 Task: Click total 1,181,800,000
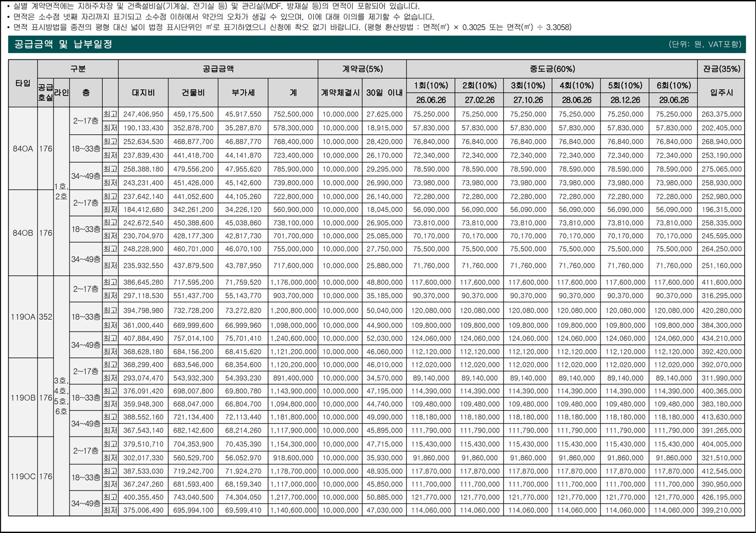click(293, 418)
